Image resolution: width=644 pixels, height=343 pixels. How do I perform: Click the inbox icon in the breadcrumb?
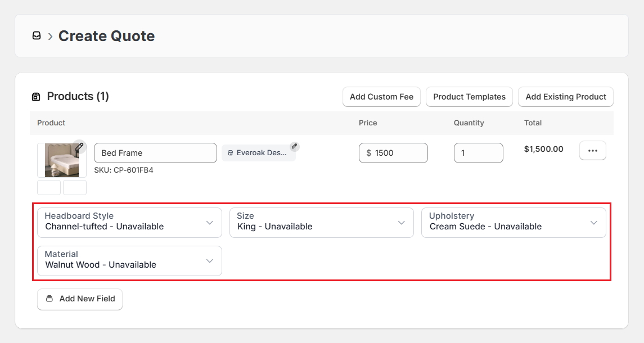pyautogui.click(x=37, y=36)
